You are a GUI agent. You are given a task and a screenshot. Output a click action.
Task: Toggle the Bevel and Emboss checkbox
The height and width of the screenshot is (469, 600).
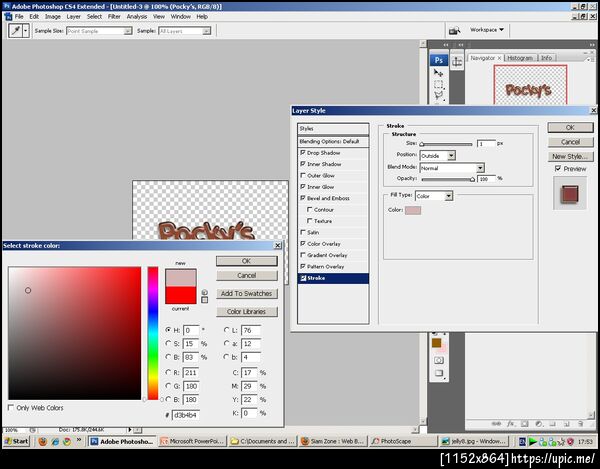point(303,198)
